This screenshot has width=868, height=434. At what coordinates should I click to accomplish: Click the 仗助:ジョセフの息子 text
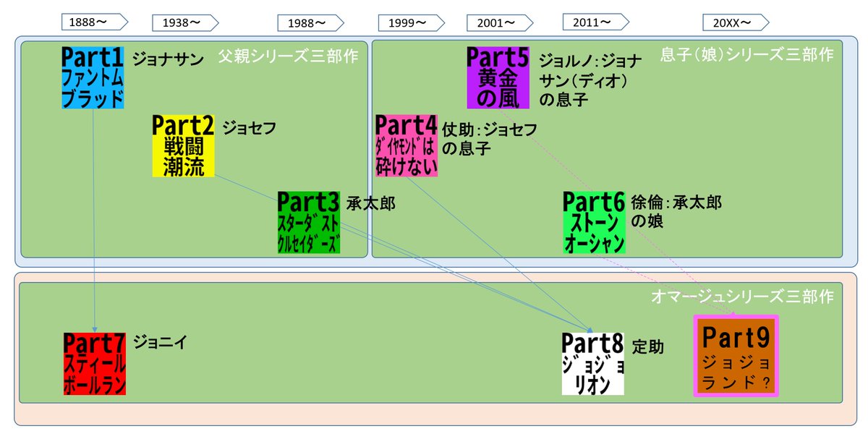490,139
